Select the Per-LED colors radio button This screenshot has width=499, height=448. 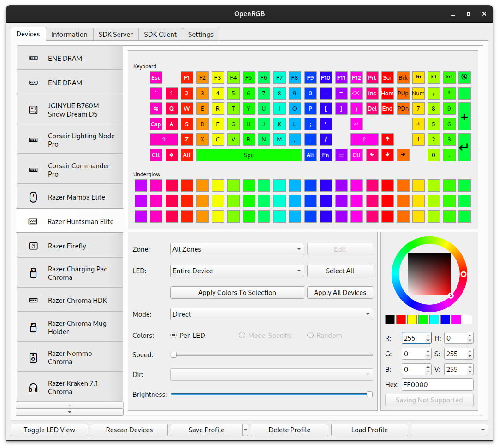(174, 336)
